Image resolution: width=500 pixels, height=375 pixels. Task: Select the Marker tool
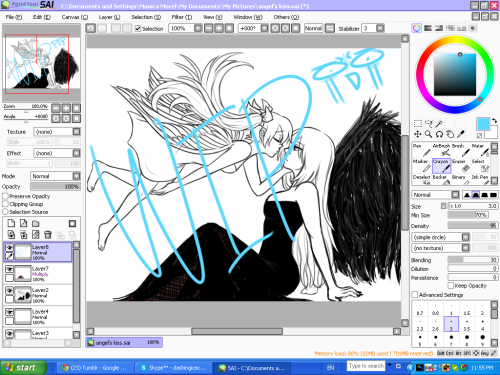(422, 166)
